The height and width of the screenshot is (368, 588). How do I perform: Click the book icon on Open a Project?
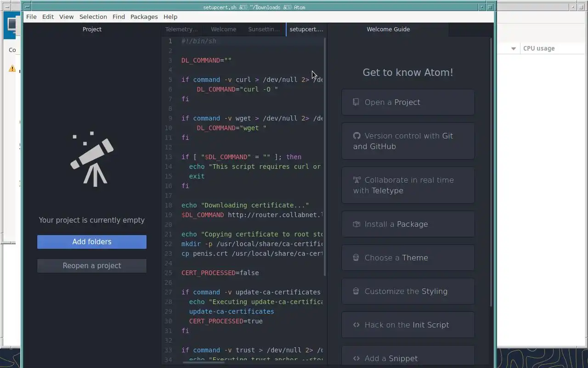[356, 102]
